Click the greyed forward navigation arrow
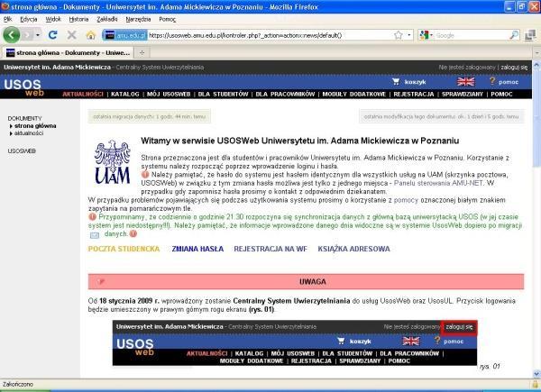Image resolution: width=541 pixels, height=392 pixels. click(x=28, y=35)
